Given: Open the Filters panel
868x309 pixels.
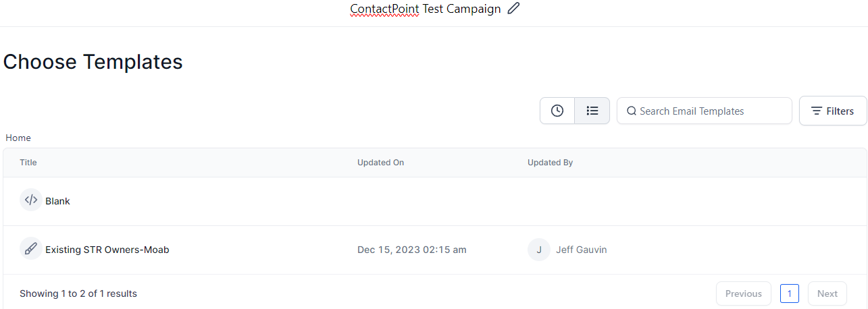Looking at the screenshot, I should tap(833, 111).
